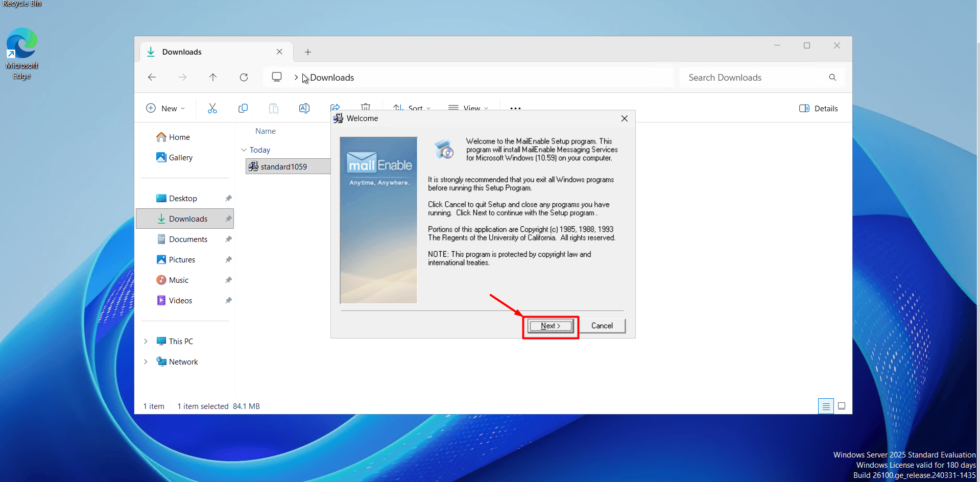Close the Downloads tab
The height and width of the screenshot is (482, 980).
point(279,52)
